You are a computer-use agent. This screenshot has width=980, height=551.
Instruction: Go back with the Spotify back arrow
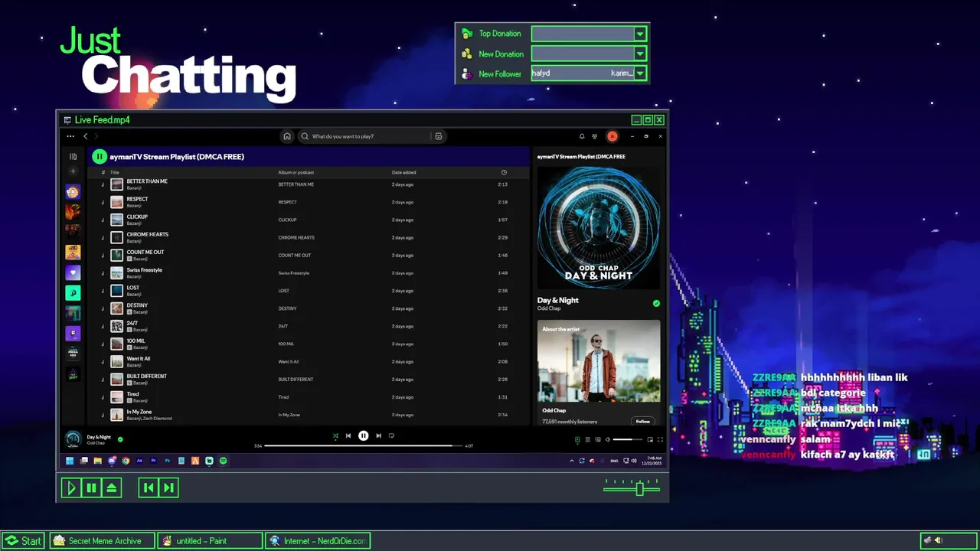[86, 136]
